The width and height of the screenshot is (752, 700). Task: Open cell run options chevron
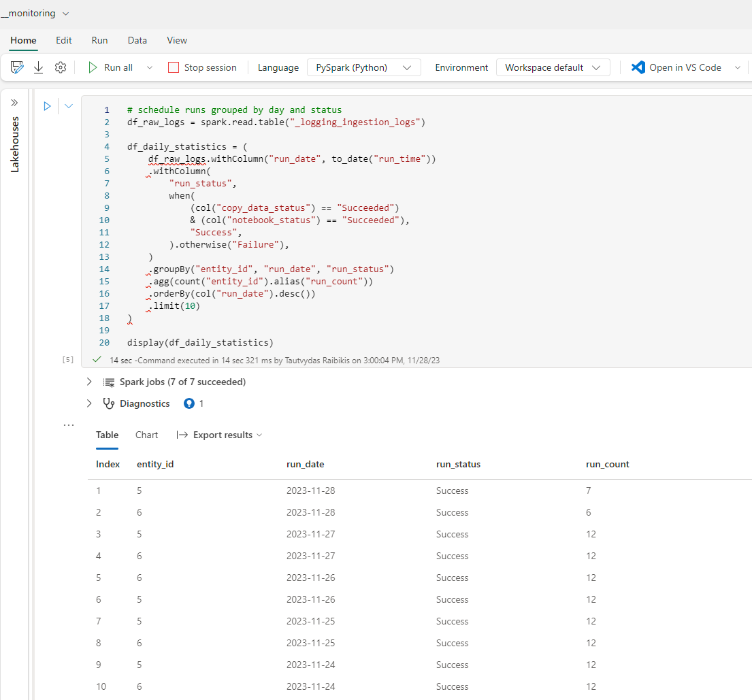pyautogui.click(x=69, y=106)
